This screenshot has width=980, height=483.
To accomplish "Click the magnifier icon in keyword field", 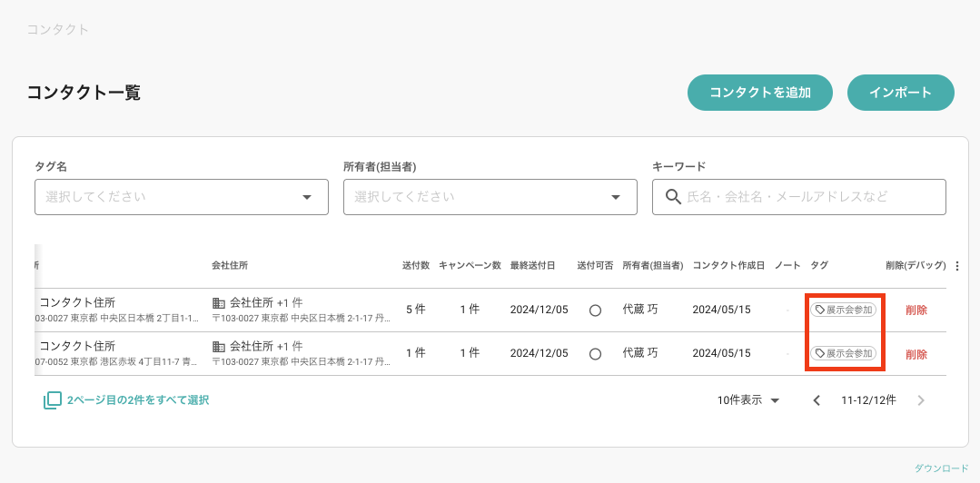I will point(673,197).
